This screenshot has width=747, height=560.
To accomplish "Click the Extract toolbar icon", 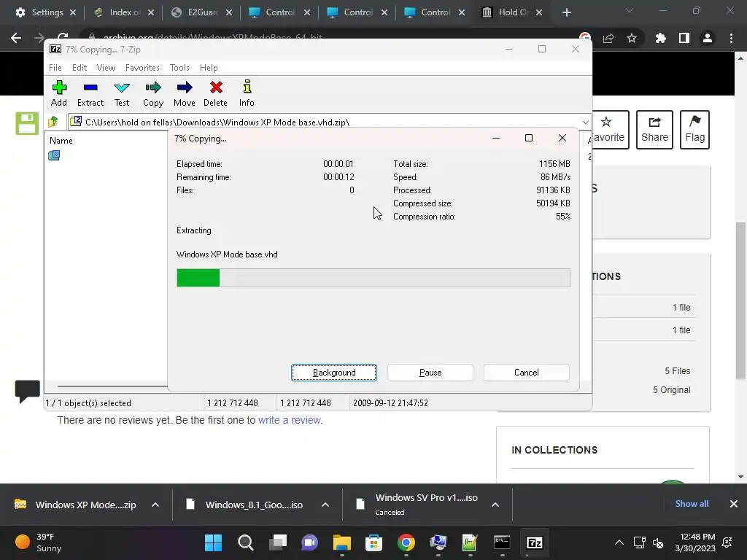I will pyautogui.click(x=90, y=93).
